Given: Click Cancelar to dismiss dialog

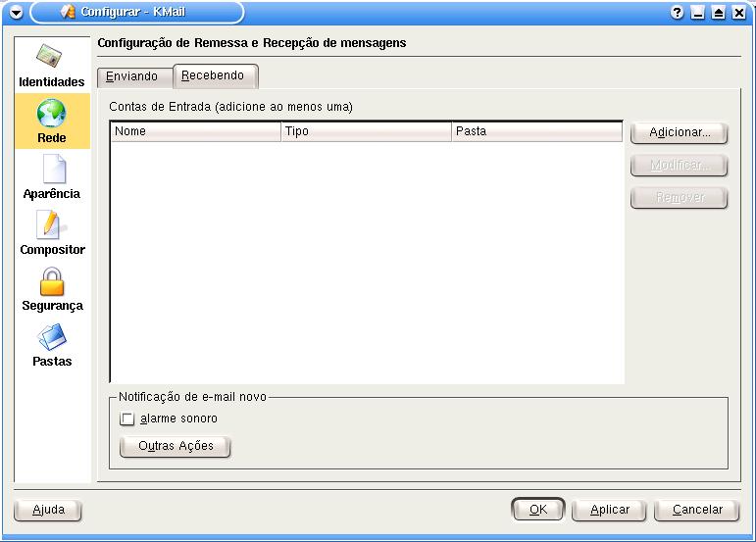Looking at the screenshot, I should [697, 510].
